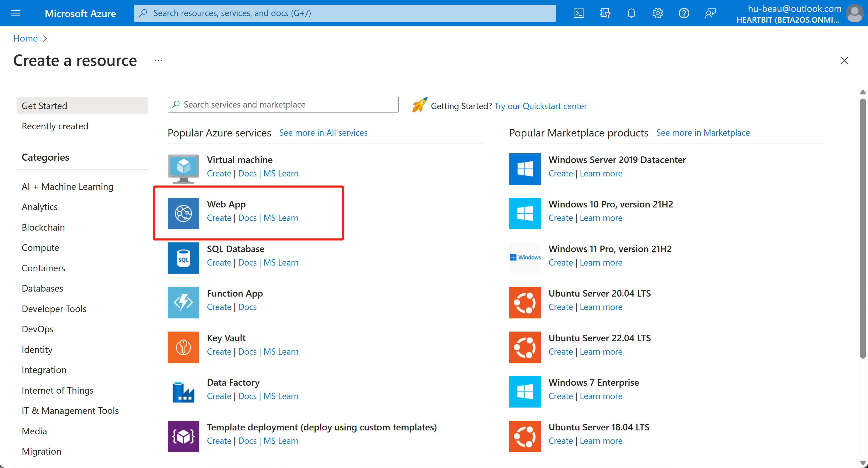This screenshot has width=868, height=468.
Task: Open the Directories and subscriptions filter icon
Action: [x=605, y=13]
